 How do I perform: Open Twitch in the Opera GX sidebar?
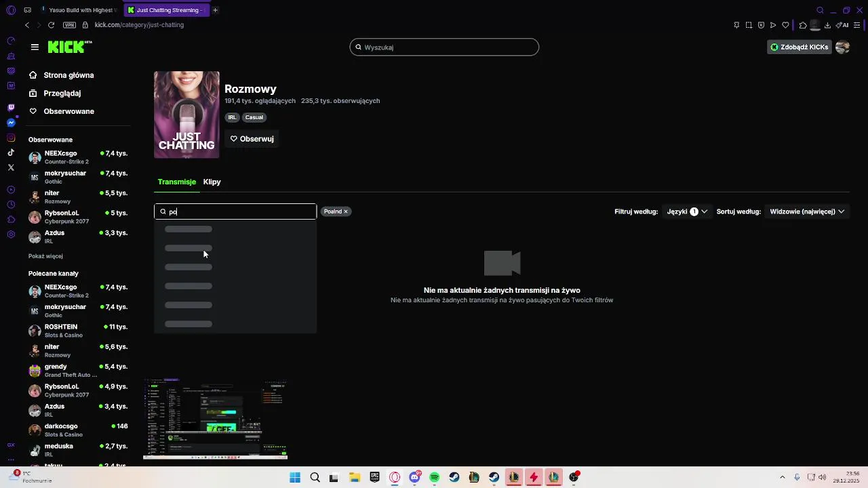(11, 108)
